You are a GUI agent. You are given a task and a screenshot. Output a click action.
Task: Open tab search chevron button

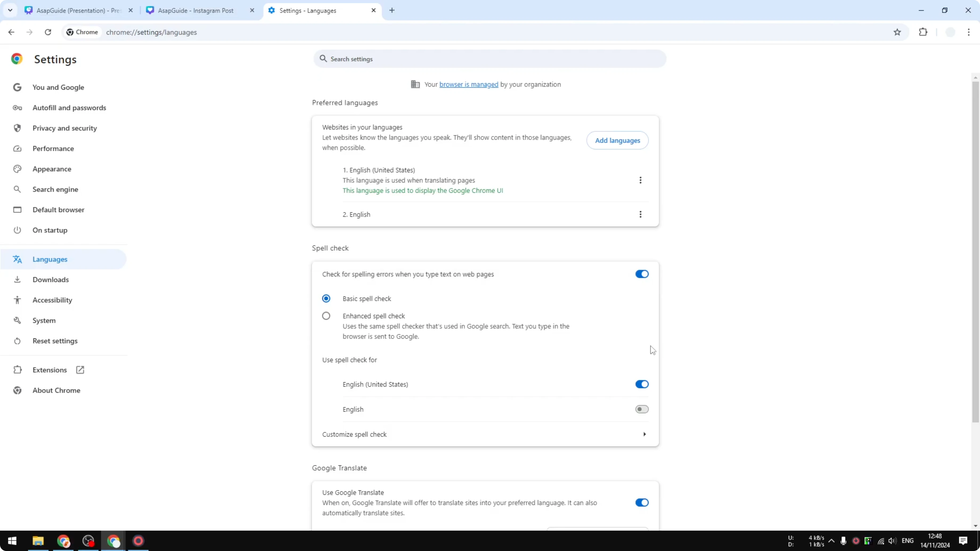(10, 10)
